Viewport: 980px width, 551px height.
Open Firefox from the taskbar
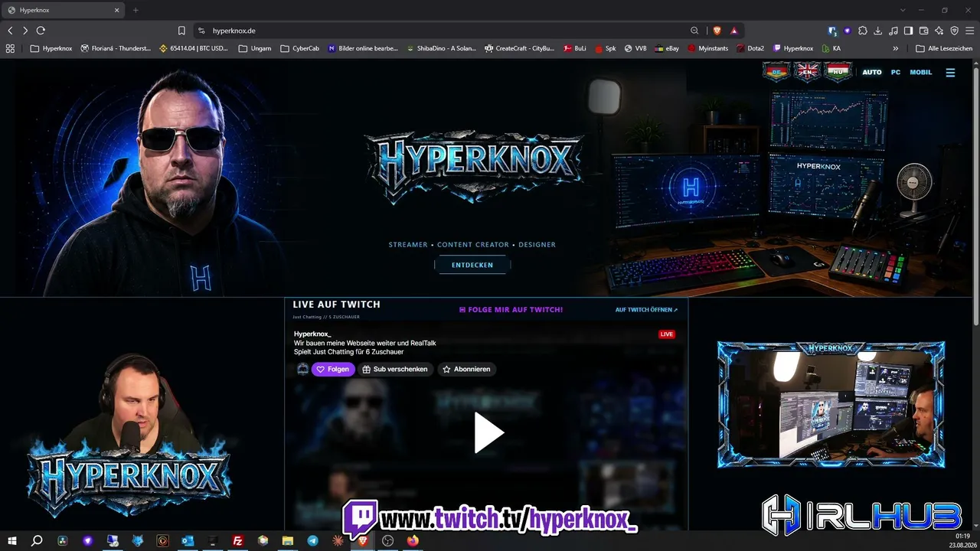coord(413,540)
